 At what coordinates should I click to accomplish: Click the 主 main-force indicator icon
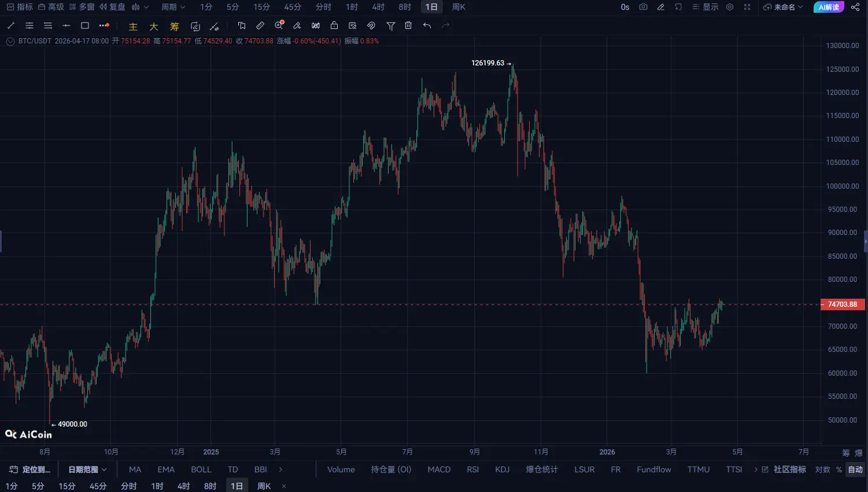[133, 27]
